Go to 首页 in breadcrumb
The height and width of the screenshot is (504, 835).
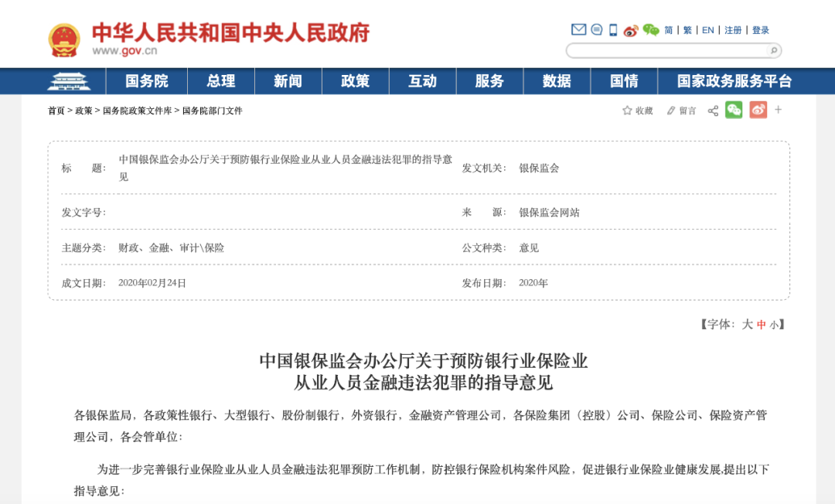pyautogui.click(x=56, y=111)
